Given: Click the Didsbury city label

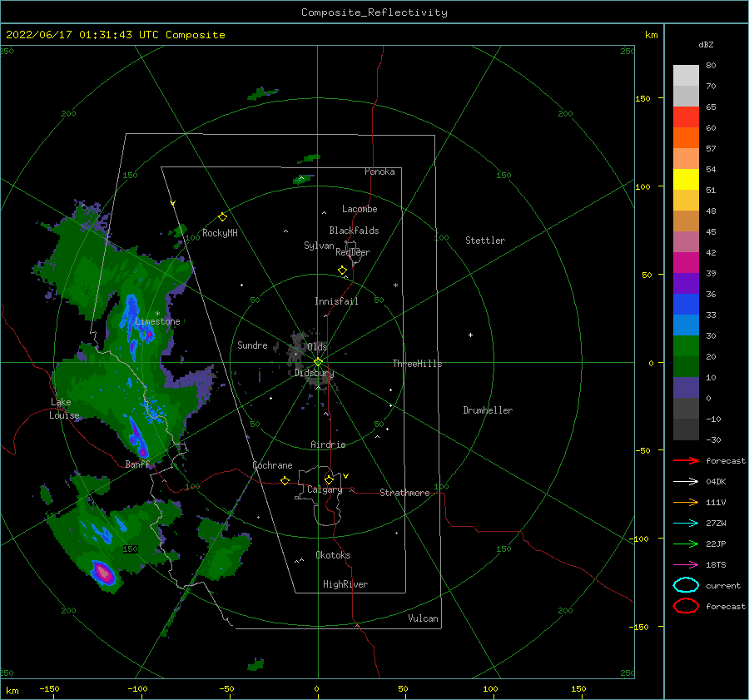Looking at the screenshot, I should coord(315,373).
